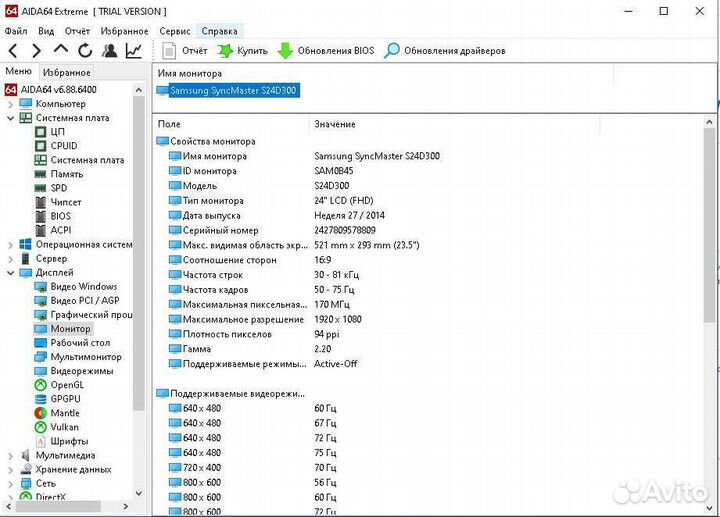Viewport: 720px width, 517px height.
Task: Open the Вид menu
Action: pyautogui.click(x=46, y=31)
